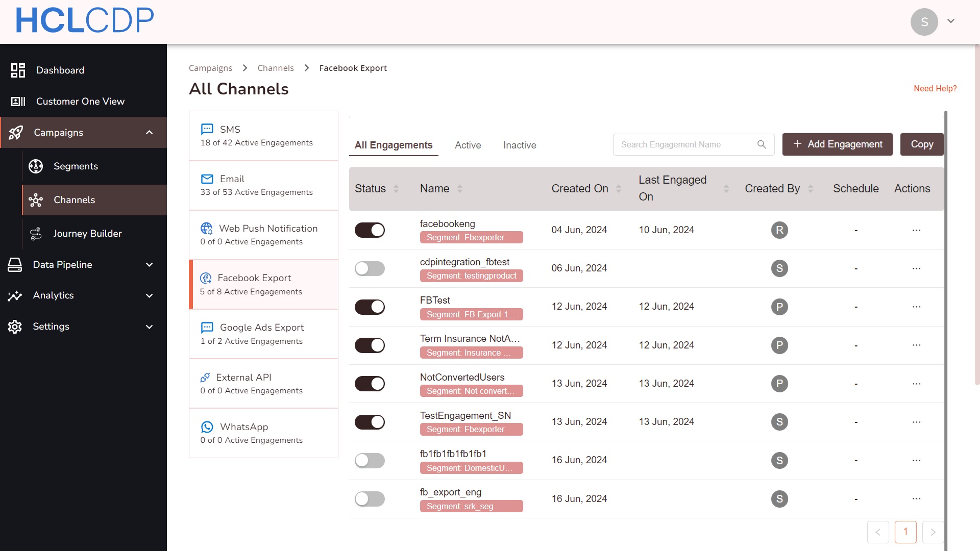
Task: Disable the facebookeng engagement toggle
Action: coord(370,230)
